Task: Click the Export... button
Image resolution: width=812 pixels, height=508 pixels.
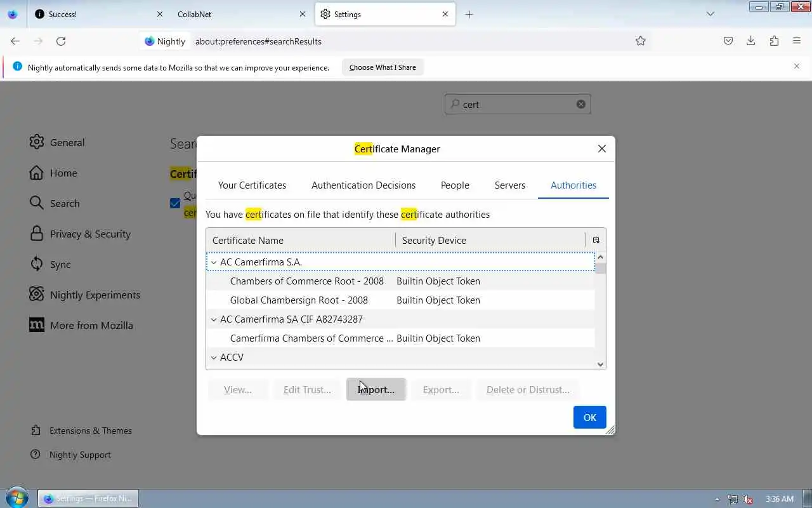Action: 441,389
